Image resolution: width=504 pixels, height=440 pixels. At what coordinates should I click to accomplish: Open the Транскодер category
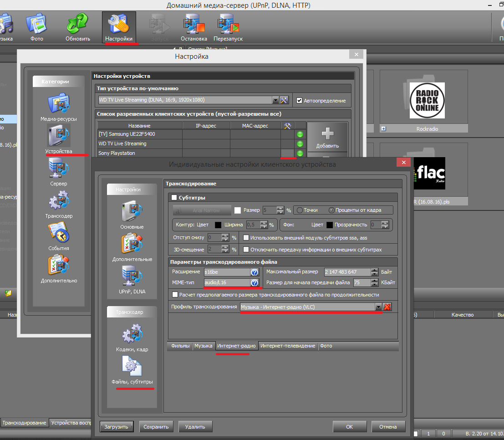click(59, 205)
